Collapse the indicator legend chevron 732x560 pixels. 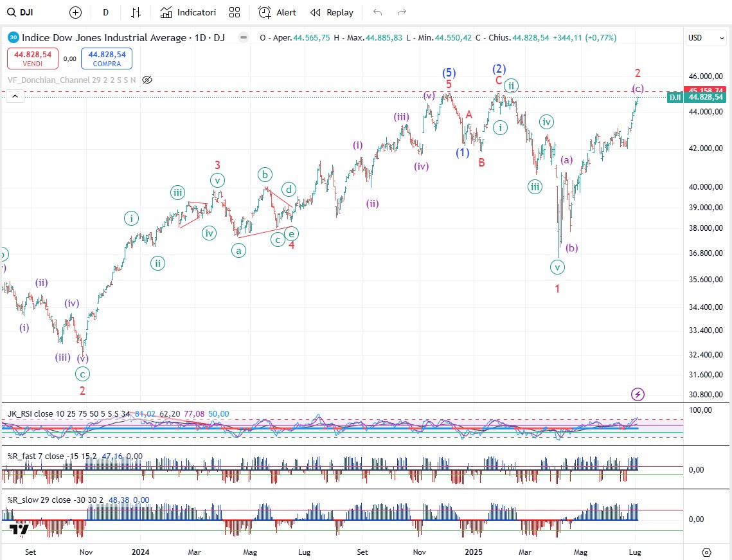coord(15,96)
